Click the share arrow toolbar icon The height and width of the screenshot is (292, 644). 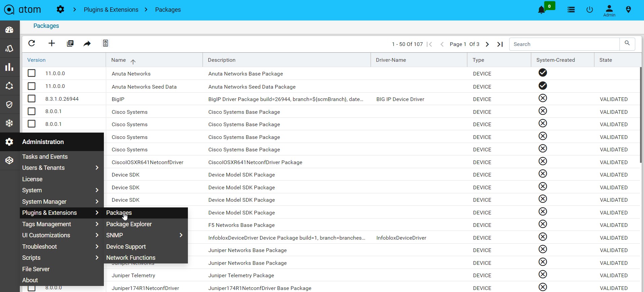87,43
